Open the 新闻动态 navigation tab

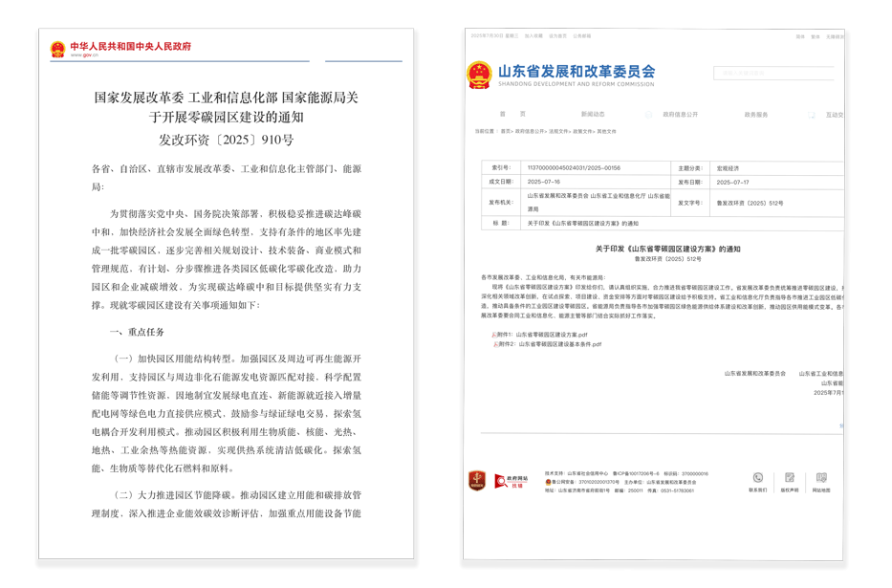(x=592, y=114)
